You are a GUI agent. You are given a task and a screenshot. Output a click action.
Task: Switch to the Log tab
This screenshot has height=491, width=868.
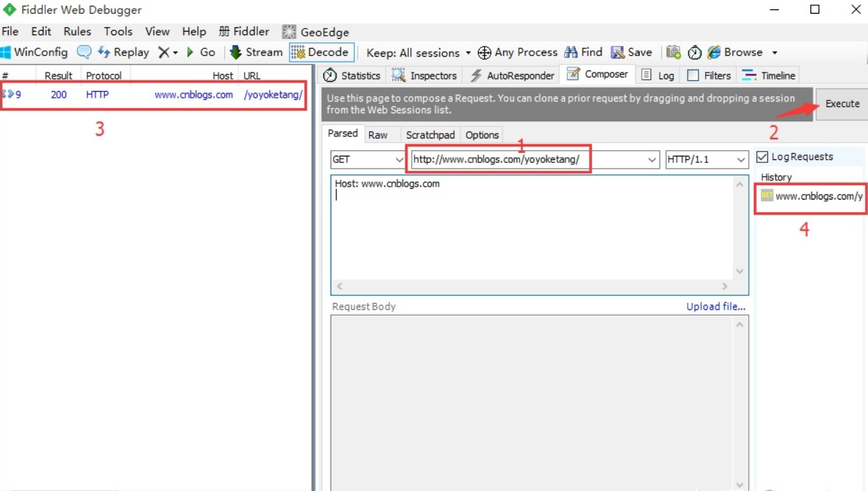click(658, 75)
